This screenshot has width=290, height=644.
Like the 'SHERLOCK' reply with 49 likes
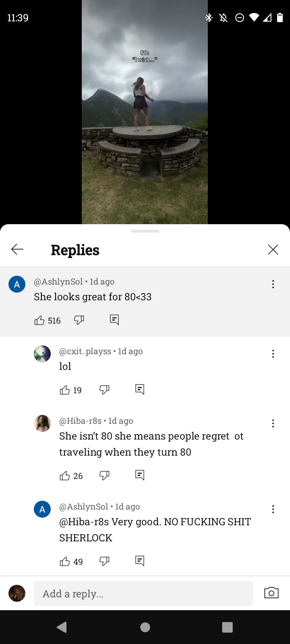65,561
